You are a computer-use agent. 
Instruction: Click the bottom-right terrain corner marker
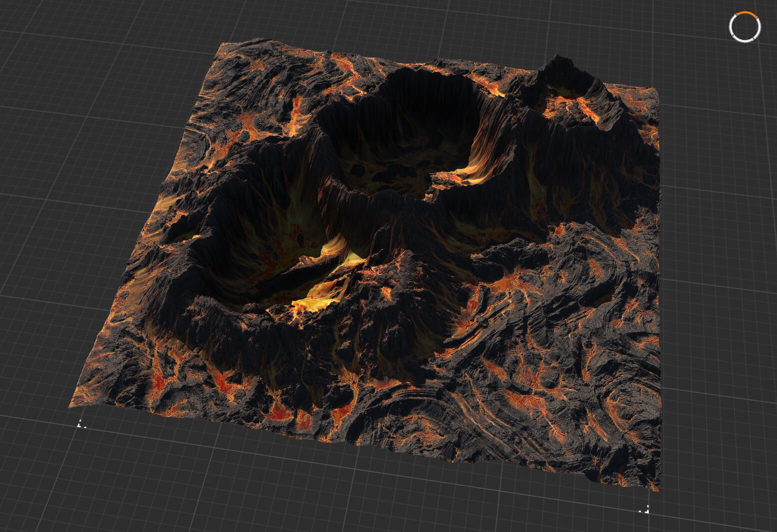click(647, 510)
